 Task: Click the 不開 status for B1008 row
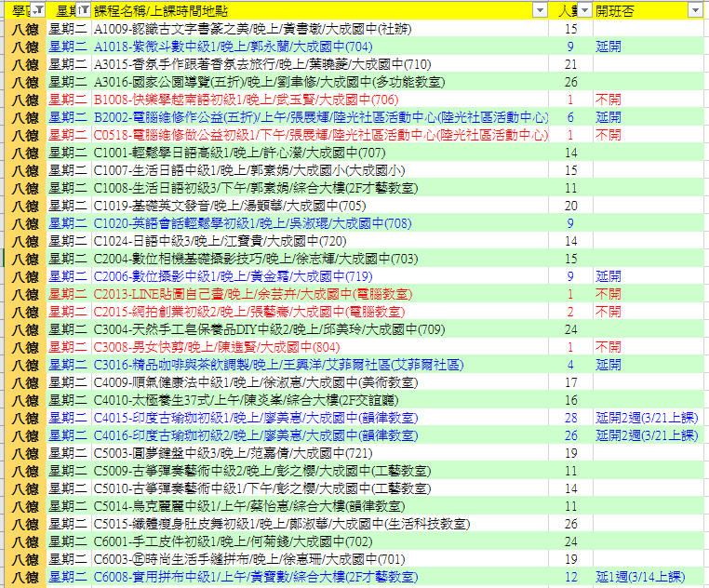pyautogui.click(x=609, y=100)
